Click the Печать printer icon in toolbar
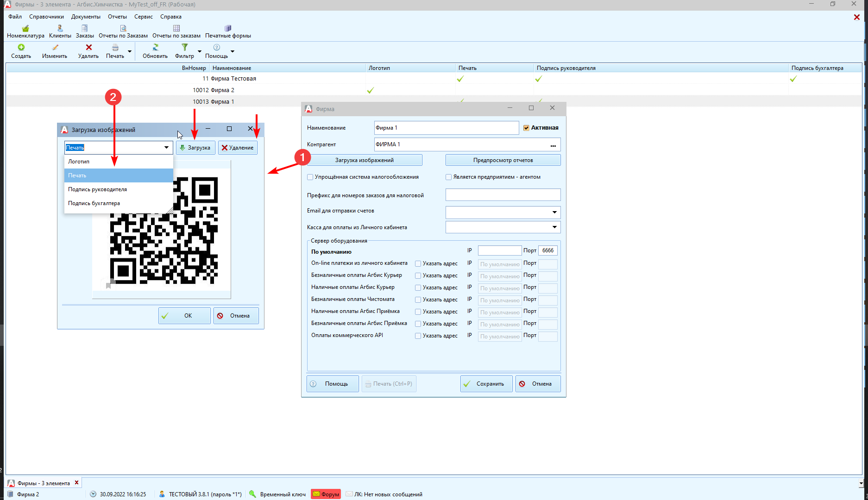Image resolution: width=868 pixels, height=500 pixels. [x=115, y=47]
